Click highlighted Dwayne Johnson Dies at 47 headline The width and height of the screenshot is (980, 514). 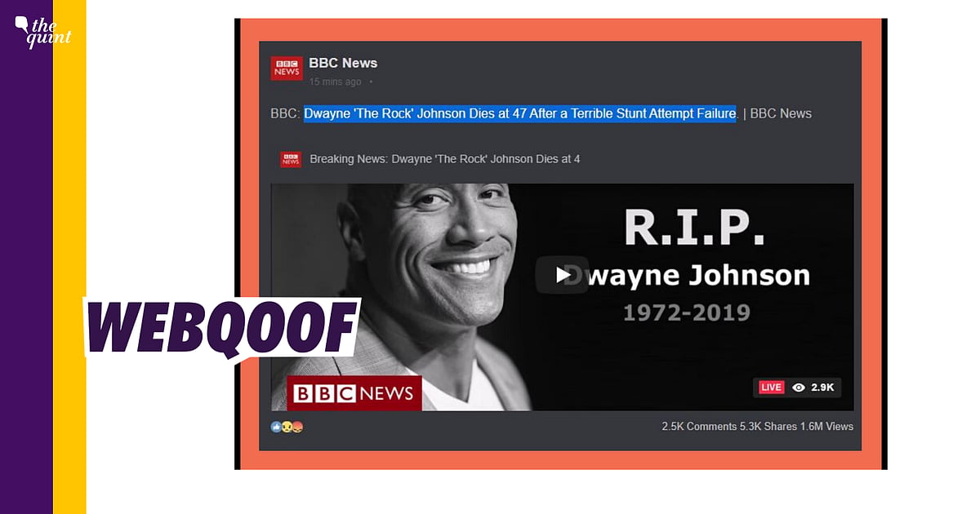(x=520, y=113)
